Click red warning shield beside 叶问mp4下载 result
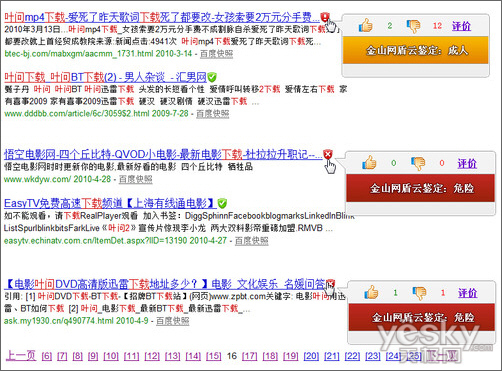This screenshot has width=502, height=371. point(325,17)
